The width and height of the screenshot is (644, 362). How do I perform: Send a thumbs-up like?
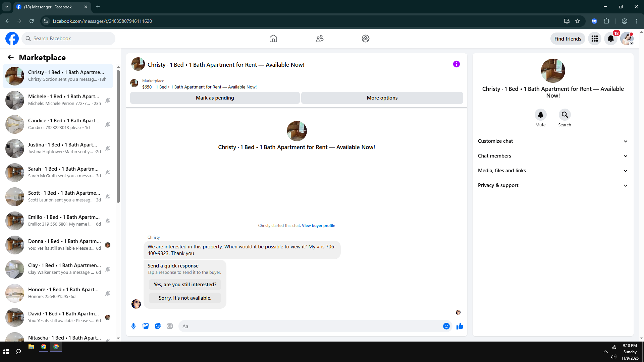tap(460, 326)
